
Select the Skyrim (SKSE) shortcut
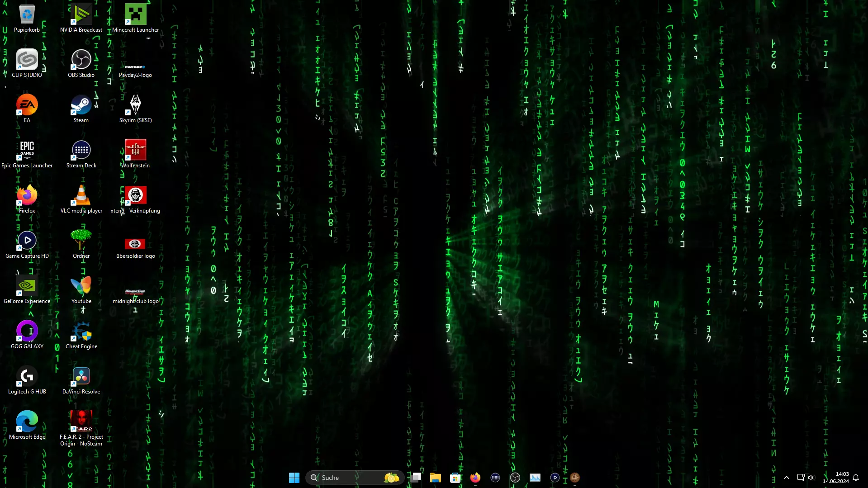click(x=135, y=109)
